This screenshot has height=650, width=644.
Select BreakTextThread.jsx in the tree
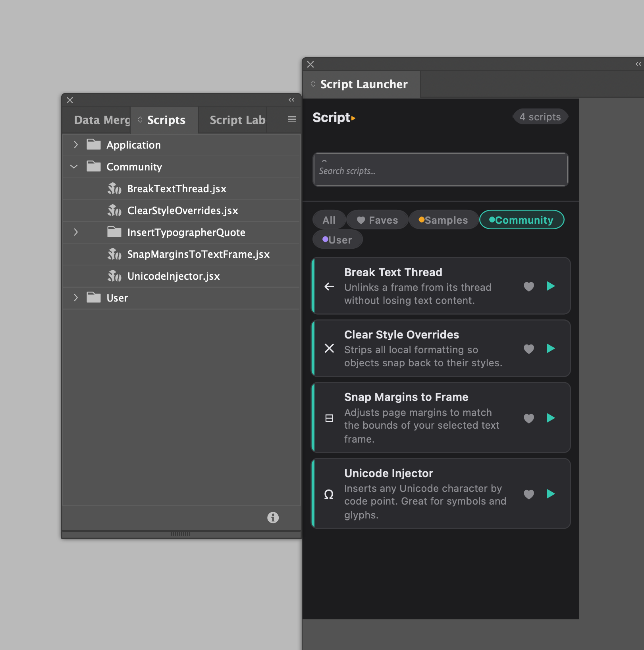coord(182,189)
